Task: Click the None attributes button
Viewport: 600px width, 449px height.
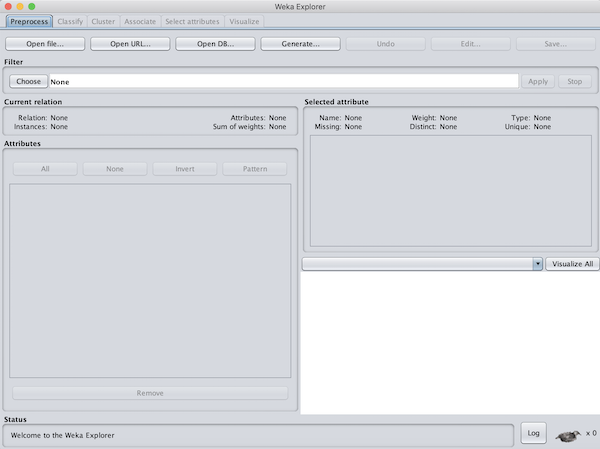Action: 115,169
